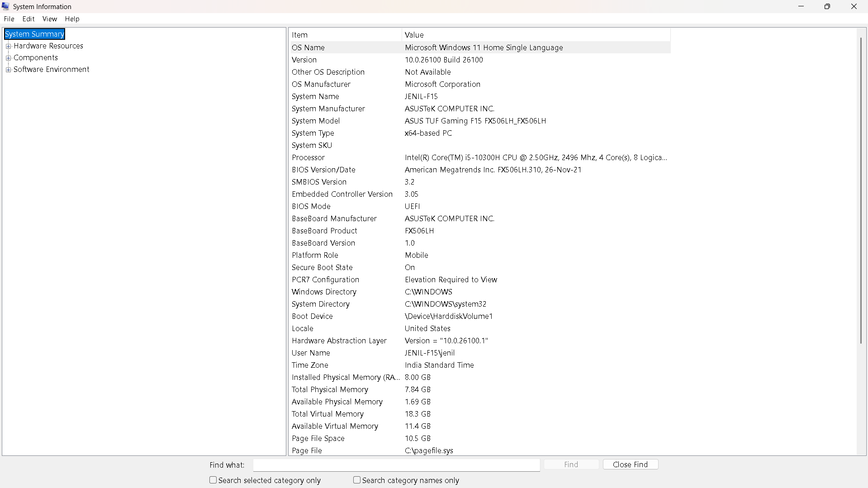Expand the Hardware Resources tree node
Image resolution: width=868 pixels, height=488 pixels.
[9, 46]
